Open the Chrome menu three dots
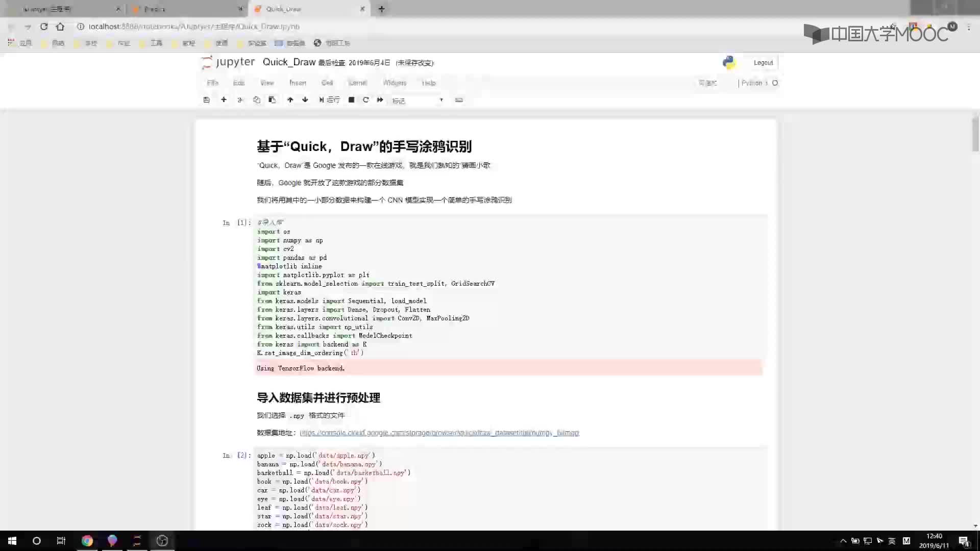Screen dimensions: 980x551 [969, 27]
